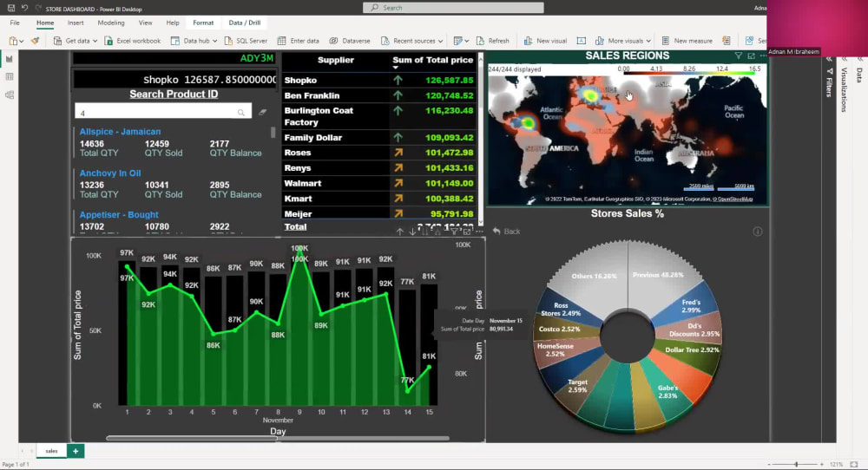
Task: Click drill down arrow on line chart header
Action: tap(412, 232)
